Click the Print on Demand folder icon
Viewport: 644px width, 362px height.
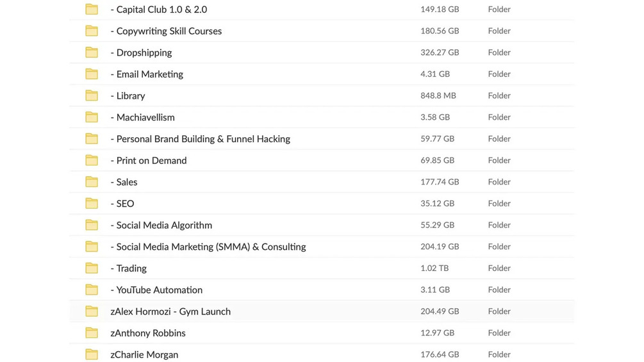pyautogui.click(x=92, y=160)
